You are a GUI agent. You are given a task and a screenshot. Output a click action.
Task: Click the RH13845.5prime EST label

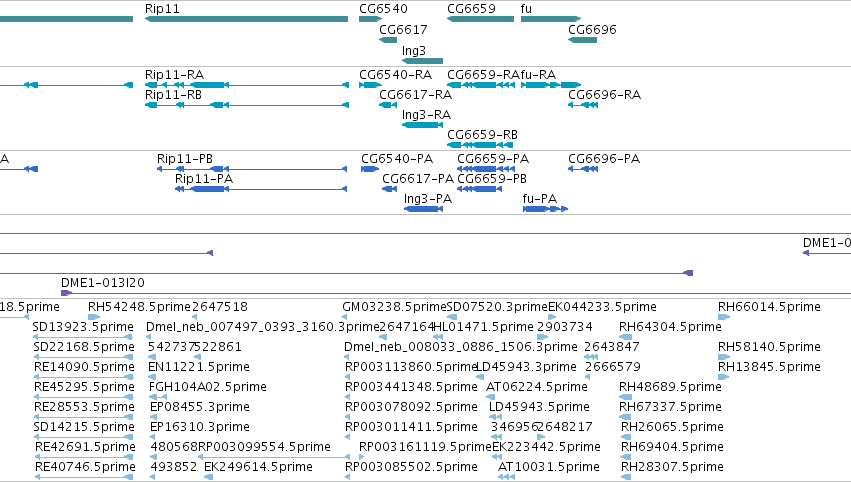click(769, 367)
